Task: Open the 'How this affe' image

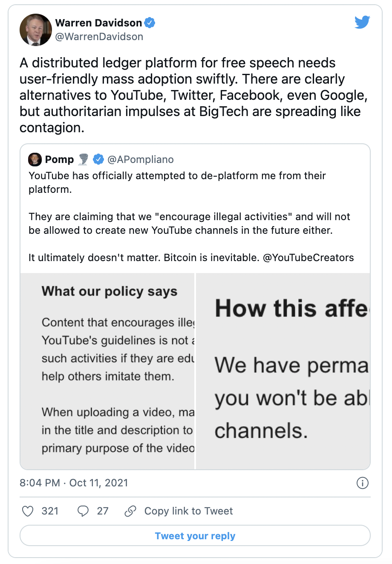Action: coord(283,371)
